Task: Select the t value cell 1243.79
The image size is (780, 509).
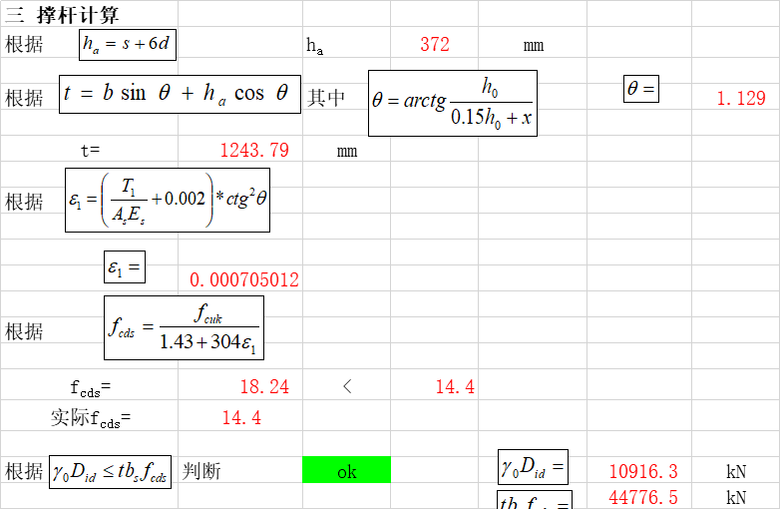Action: point(254,151)
